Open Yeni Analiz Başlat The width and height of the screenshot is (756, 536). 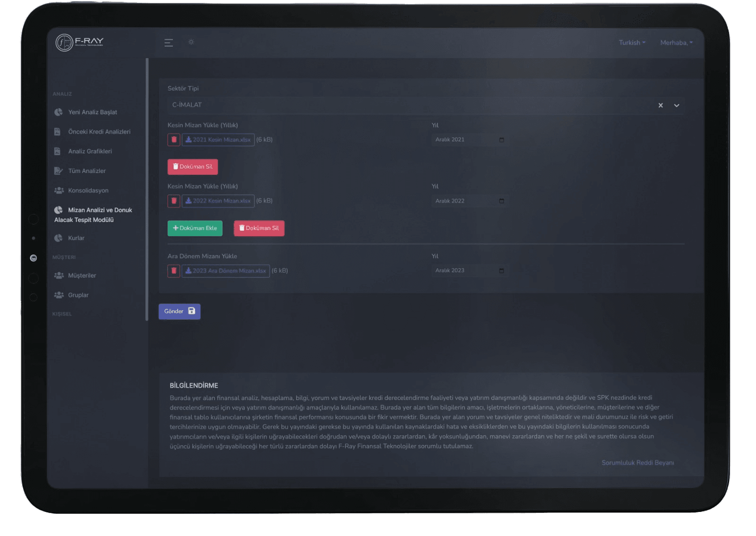coord(93,112)
